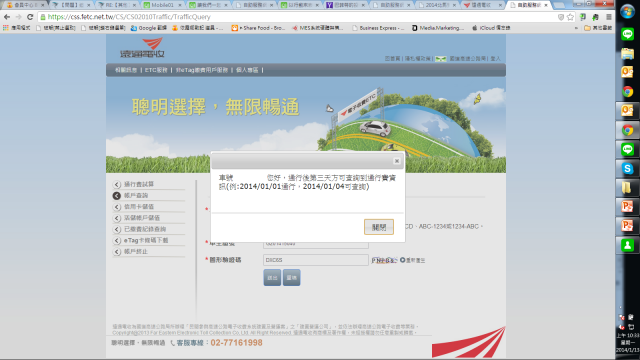Open the ETC服務 menu in the navigation bar

point(156,70)
